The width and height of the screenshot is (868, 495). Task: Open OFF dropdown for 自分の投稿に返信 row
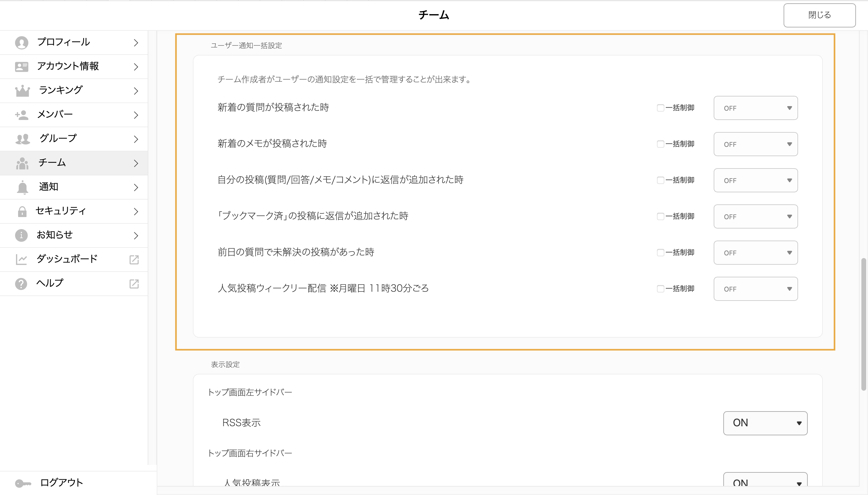point(756,181)
